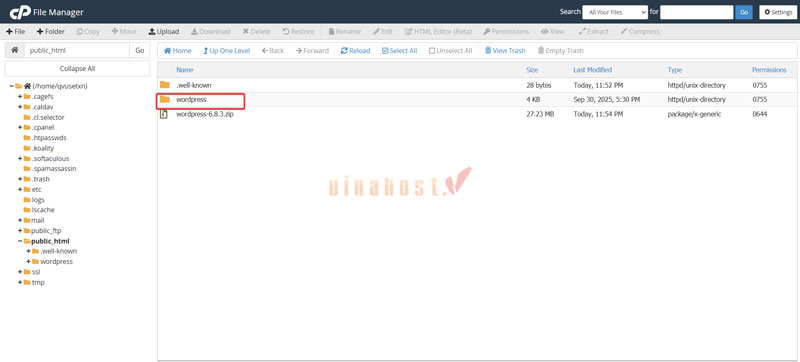Click the Back navigation button
The width and height of the screenshot is (800, 362).
coord(272,50)
